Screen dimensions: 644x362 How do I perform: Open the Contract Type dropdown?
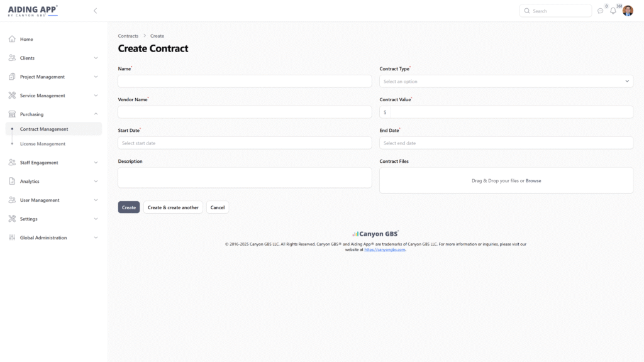click(x=506, y=81)
